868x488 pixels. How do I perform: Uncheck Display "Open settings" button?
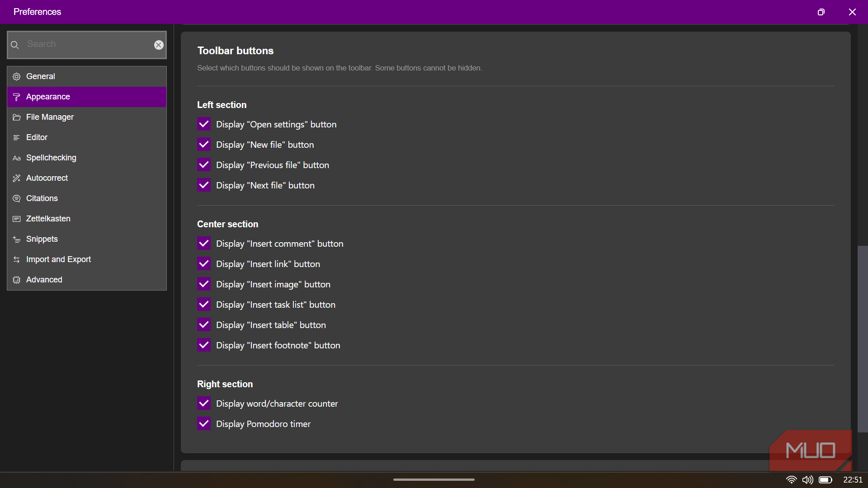[x=204, y=124]
